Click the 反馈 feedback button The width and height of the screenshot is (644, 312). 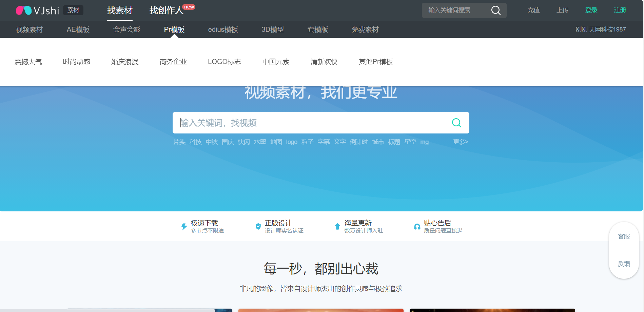tap(624, 264)
